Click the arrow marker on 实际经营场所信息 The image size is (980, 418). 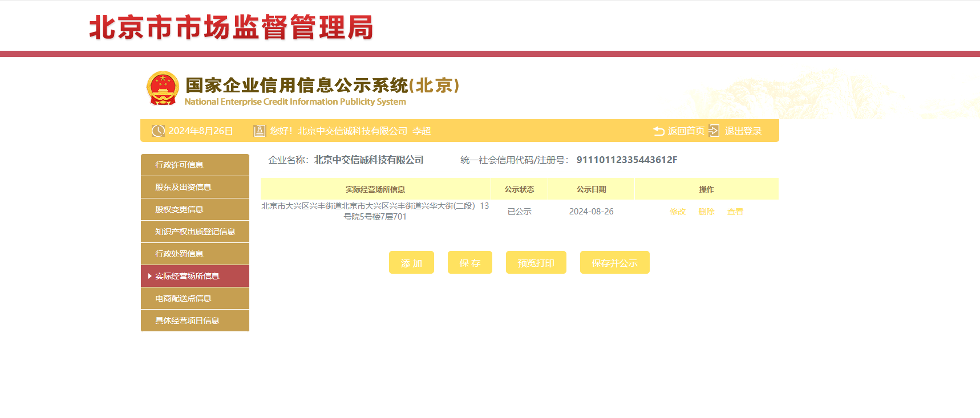[x=149, y=276]
